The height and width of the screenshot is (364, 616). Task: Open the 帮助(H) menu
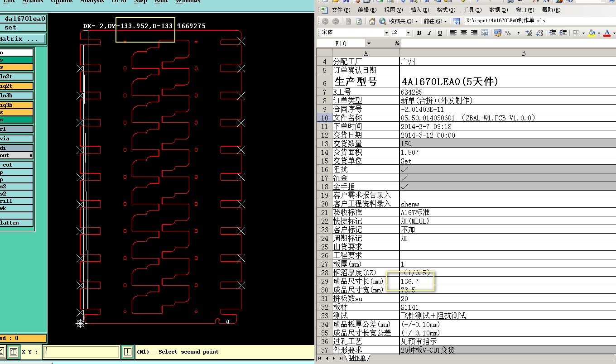click(551, 10)
